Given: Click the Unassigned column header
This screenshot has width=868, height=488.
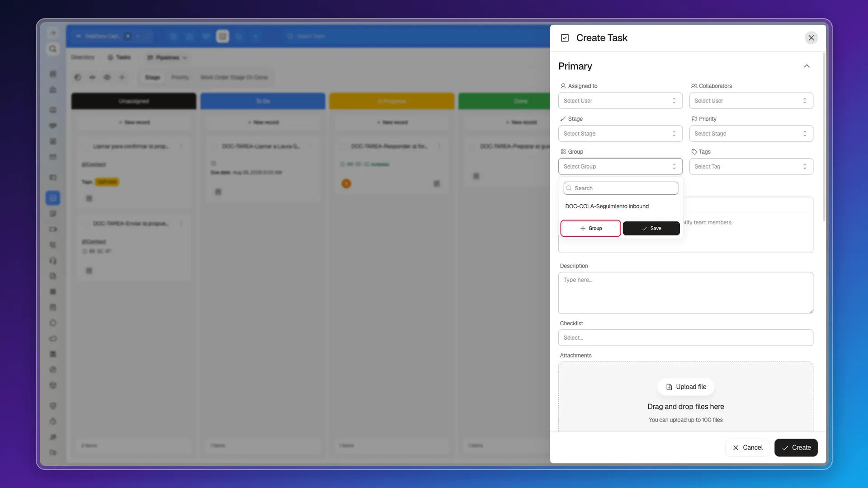Looking at the screenshot, I should point(133,101).
